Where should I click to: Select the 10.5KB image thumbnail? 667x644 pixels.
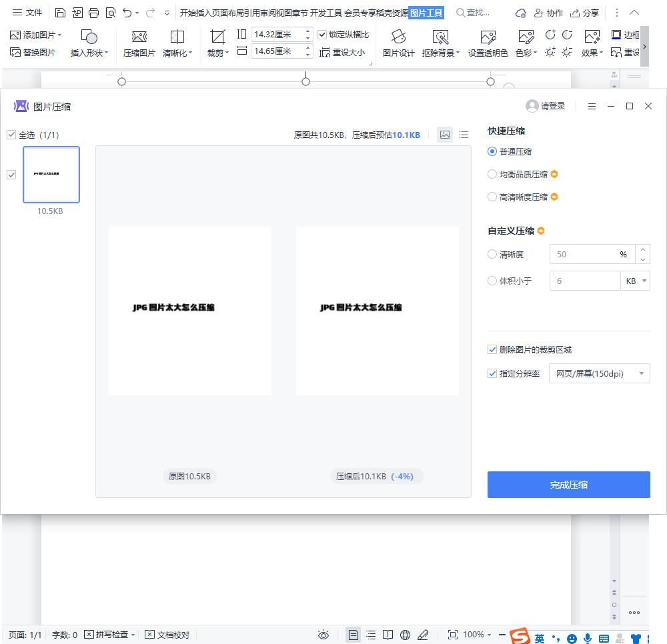pos(51,174)
